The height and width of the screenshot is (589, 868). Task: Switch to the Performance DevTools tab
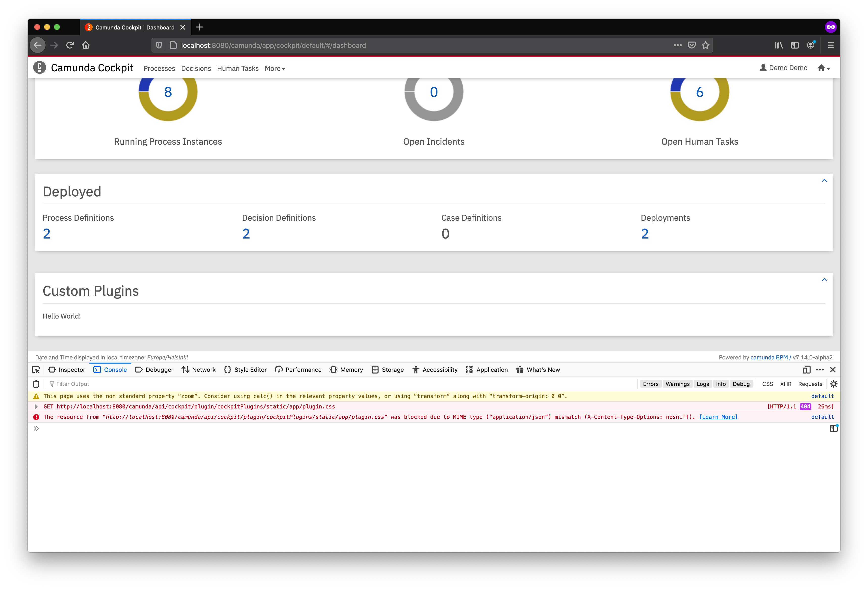(298, 370)
